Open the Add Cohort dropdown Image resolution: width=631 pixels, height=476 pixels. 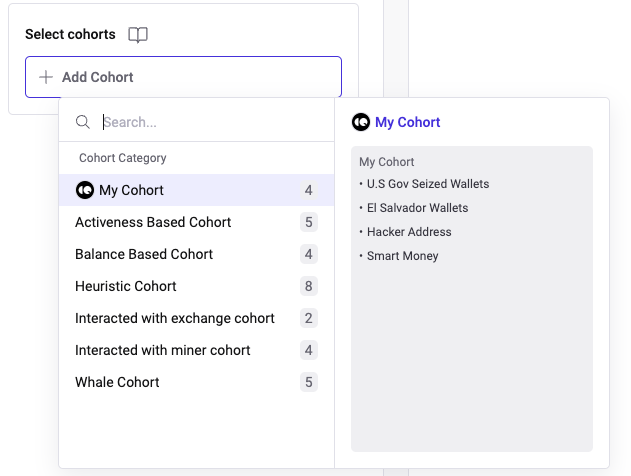183,77
